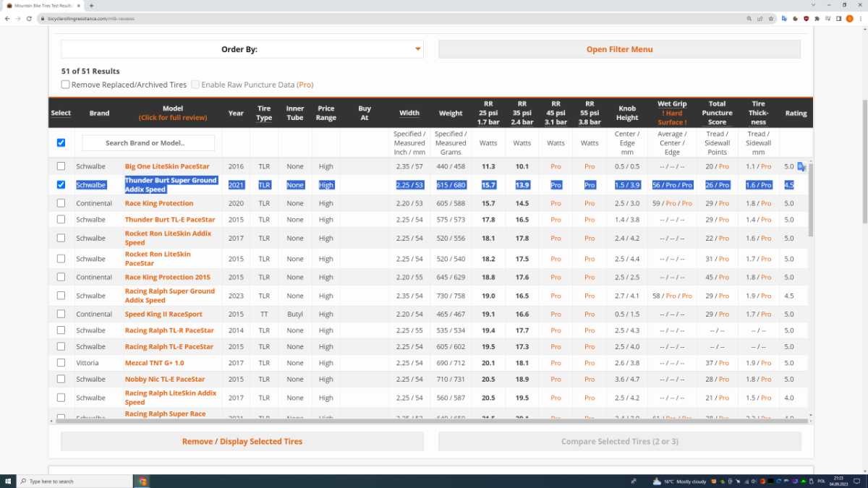Sort by RR 25 psi column header
This screenshot has height=488, width=868.
pyautogui.click(x=488, y=113)
